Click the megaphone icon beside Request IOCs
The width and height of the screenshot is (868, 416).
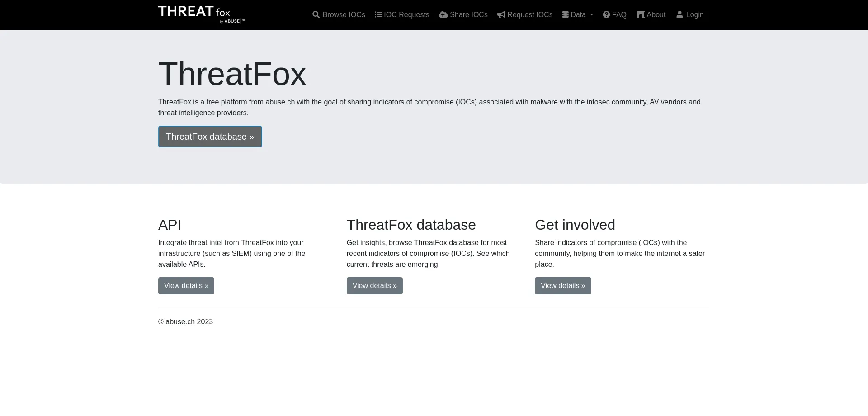[501, 15]
